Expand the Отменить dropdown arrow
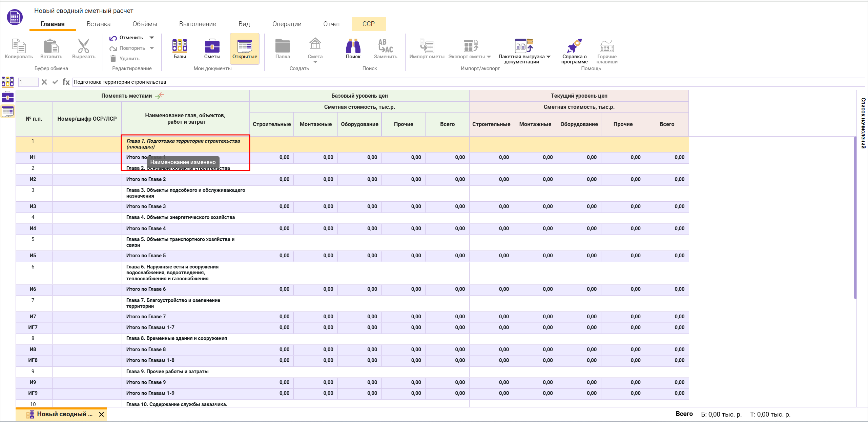Image resolution: width=868 pixels, height=422 pixels. [x=152, y=38]
